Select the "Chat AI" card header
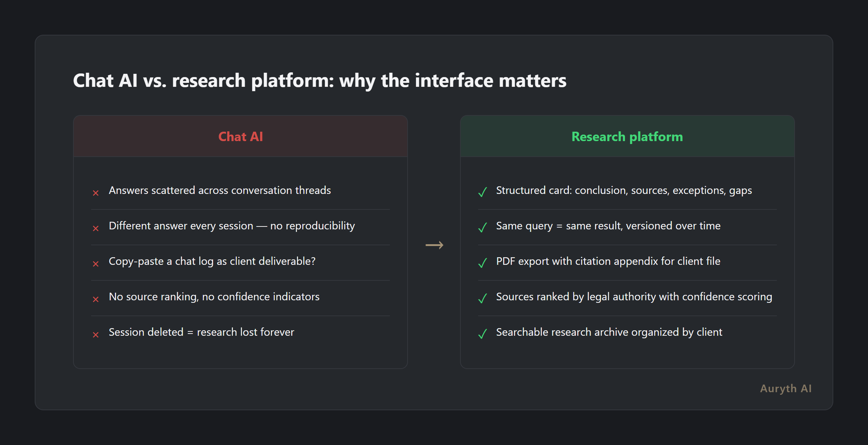The height and width of the screenshot is (445, 868). (x=240, y=136)
